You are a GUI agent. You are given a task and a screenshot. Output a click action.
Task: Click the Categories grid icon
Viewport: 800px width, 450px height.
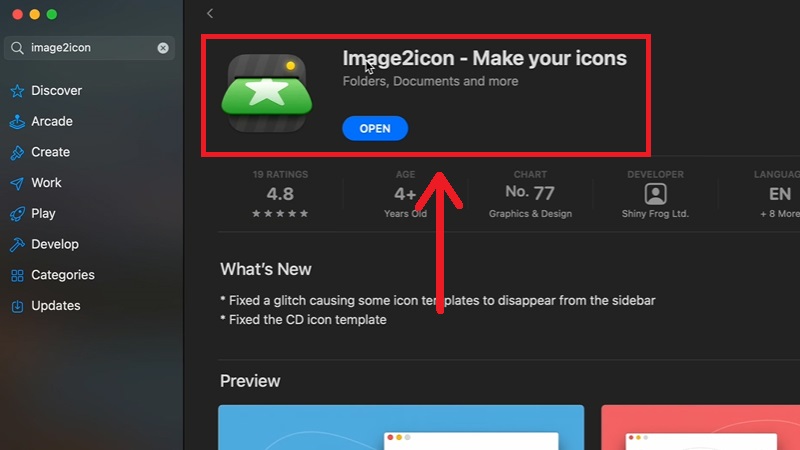[17, 276]
